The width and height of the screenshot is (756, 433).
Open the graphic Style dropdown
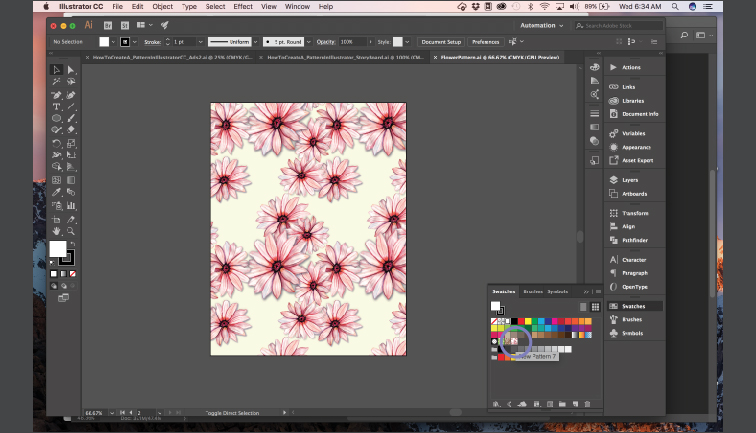407,42
